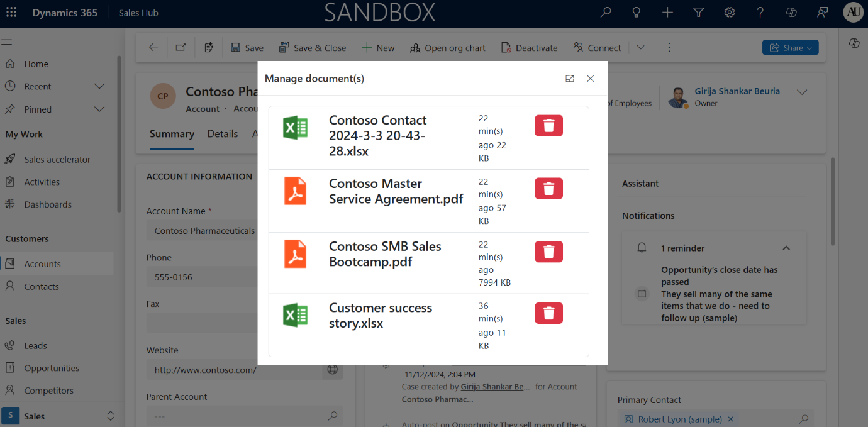Open the search icon in top bar

606,13
